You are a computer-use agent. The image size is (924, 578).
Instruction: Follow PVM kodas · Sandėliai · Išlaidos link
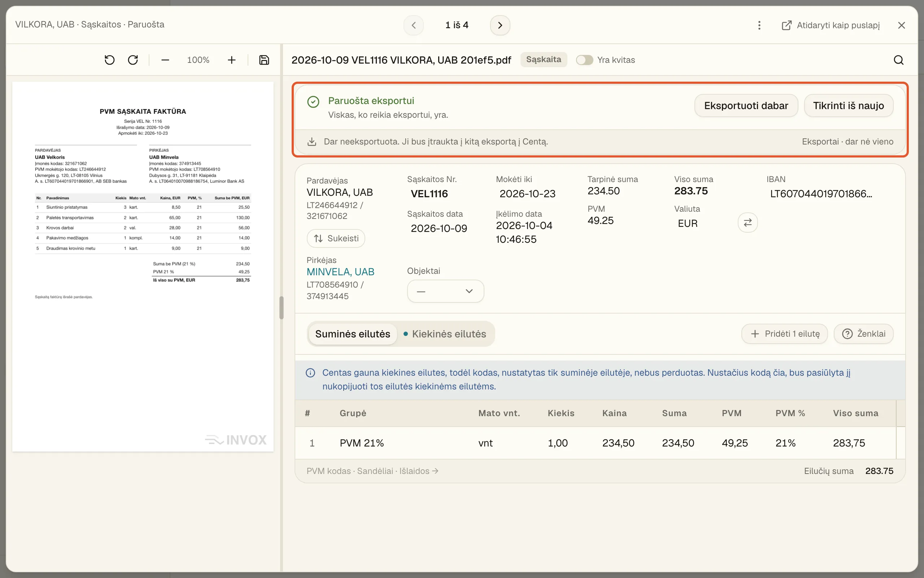(x=372, y=471)
